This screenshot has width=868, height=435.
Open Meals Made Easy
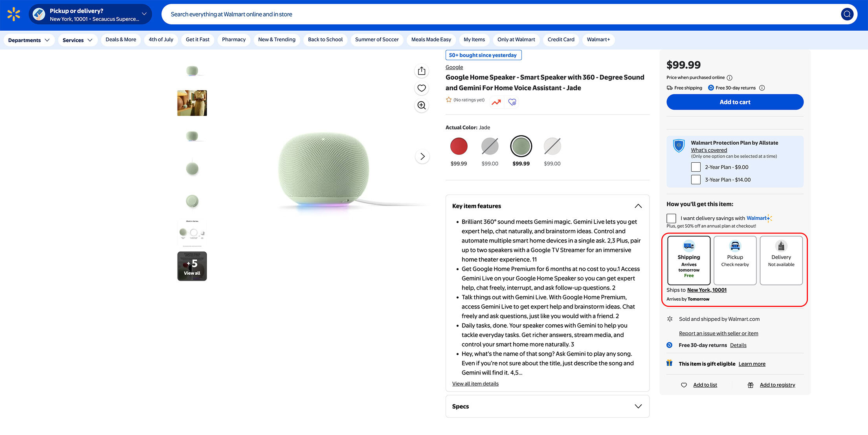click(431, 40)
